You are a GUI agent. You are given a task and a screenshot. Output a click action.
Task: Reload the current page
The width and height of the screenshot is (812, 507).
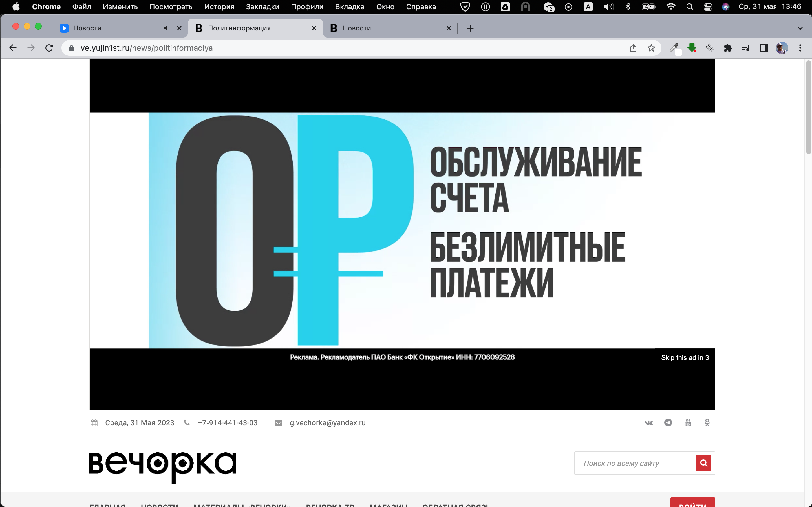(x=49, y=48)
